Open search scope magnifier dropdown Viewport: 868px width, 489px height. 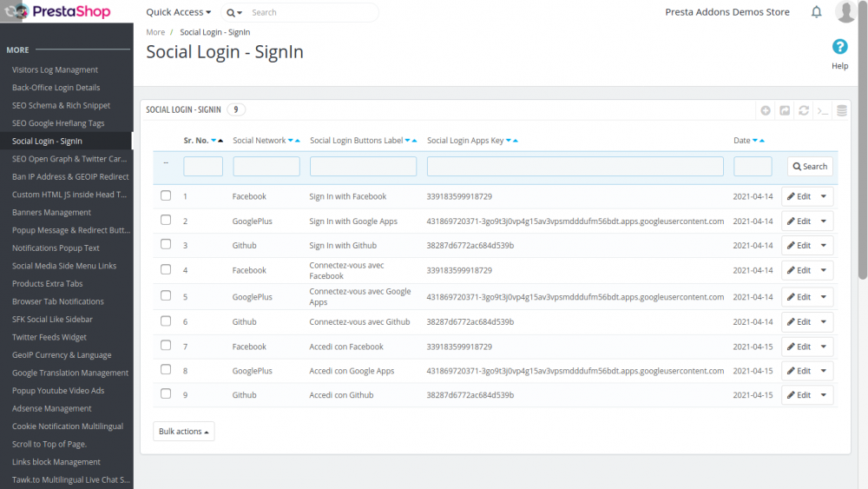(x=234, y=12)
